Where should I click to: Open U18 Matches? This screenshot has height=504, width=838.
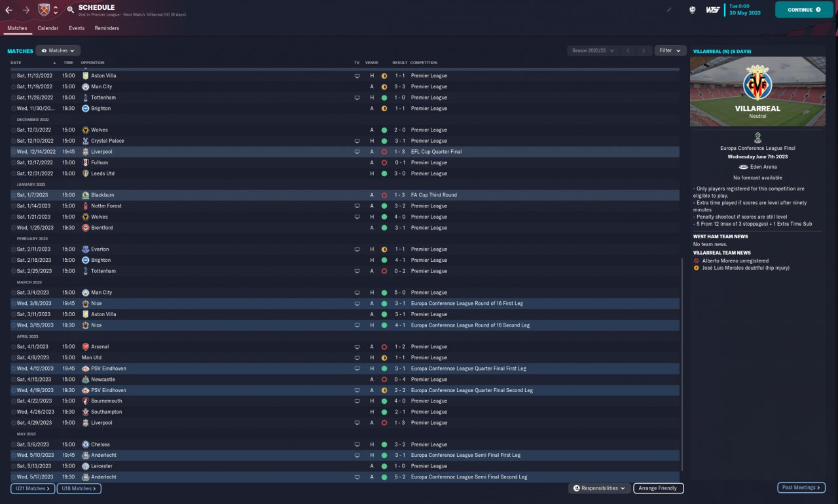[79, 488]
